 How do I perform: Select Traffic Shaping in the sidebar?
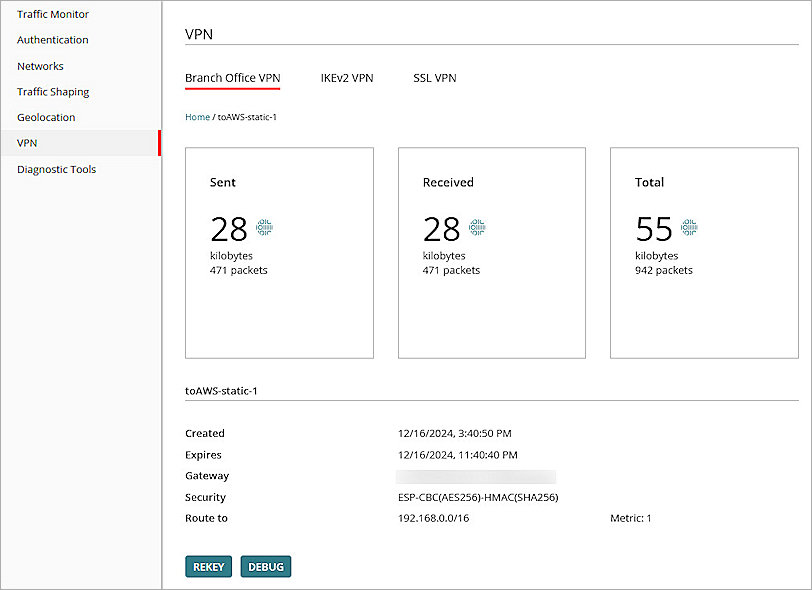[x=52, y=91]
